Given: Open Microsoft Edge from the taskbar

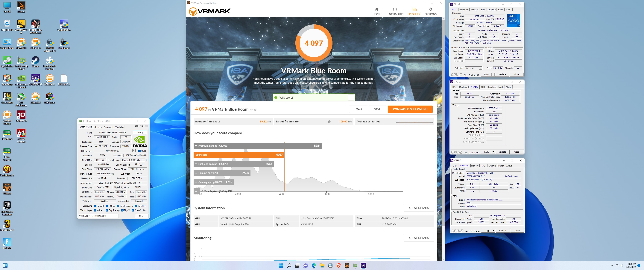Looking at the screenshot, I should tap(314, 265).
